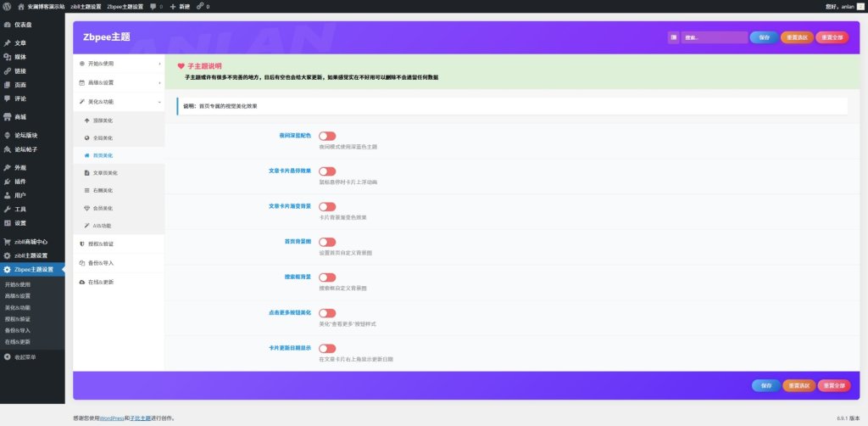Click the bottom 重置全部 button

pos(832,385)
